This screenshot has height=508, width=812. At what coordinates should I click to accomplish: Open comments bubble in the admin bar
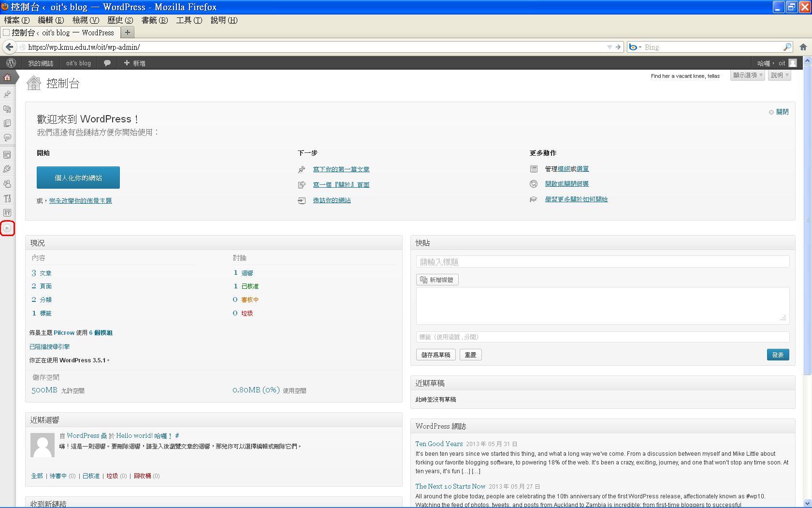107,63
